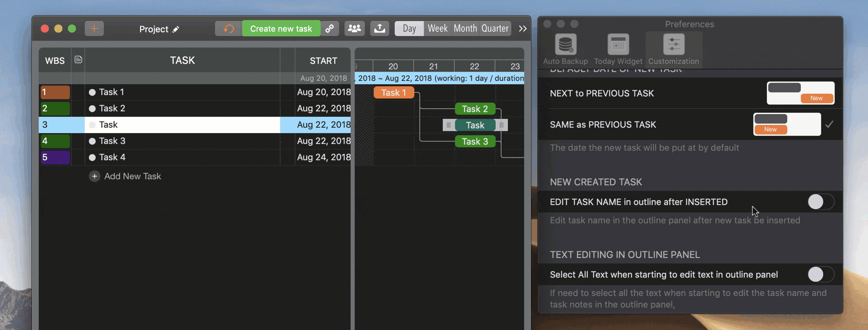Click the link tasks chain icon
This screenshot has width=868, height=330.
(330, 29)
